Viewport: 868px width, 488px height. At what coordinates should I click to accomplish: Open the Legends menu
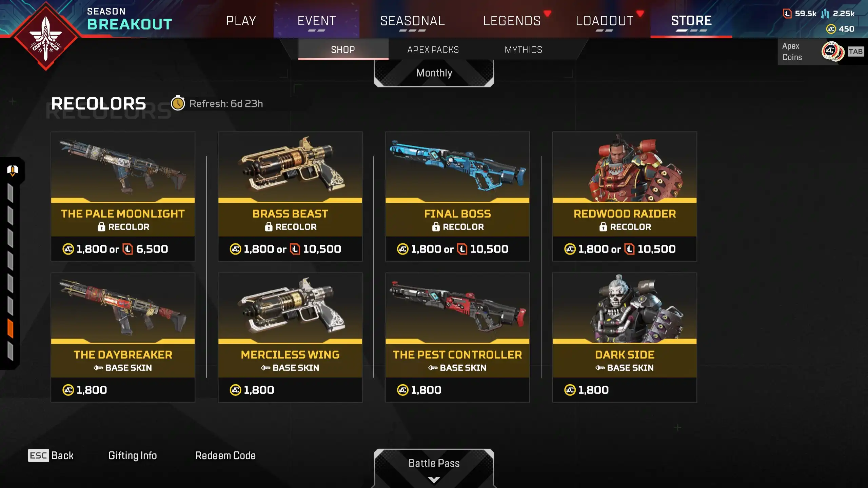(x=512, y=21)
